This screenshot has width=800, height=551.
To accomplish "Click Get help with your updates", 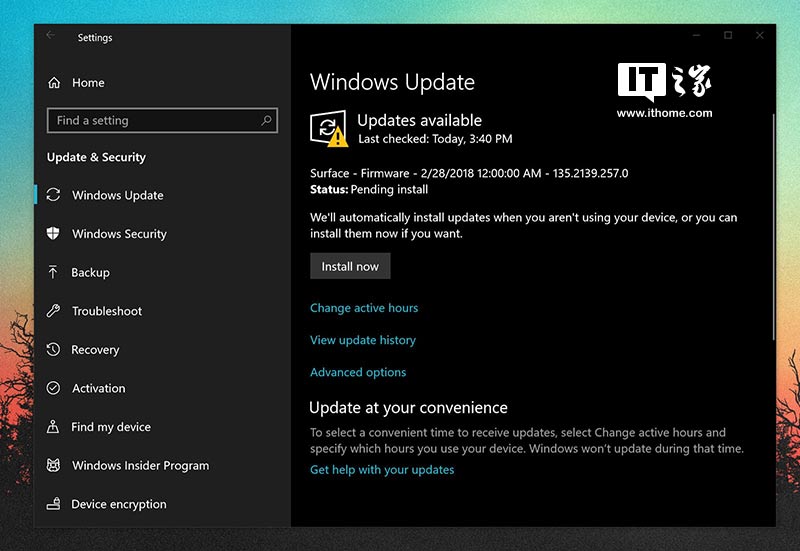I will tap(382, 469).
